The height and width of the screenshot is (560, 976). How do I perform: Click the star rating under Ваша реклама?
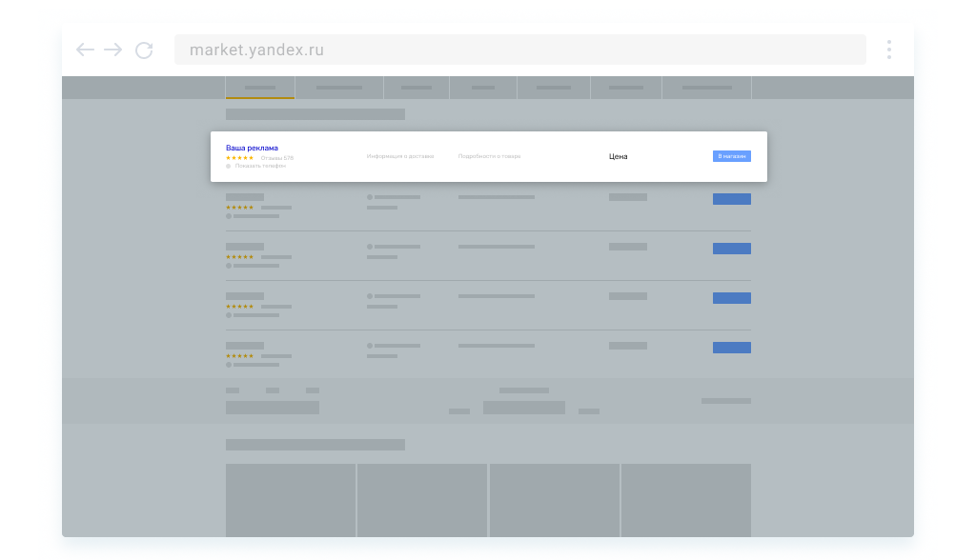click(239, 158)
